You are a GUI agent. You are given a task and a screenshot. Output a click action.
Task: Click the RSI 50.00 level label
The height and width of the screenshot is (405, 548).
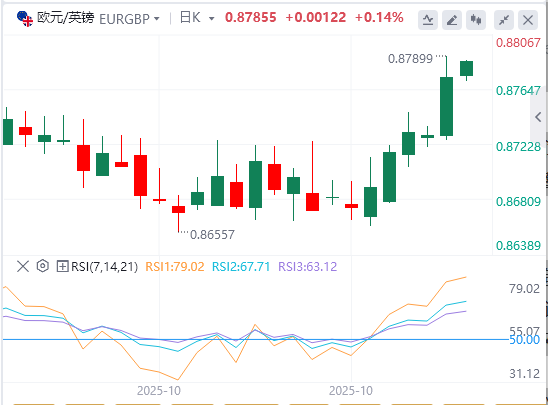[525, 340]
